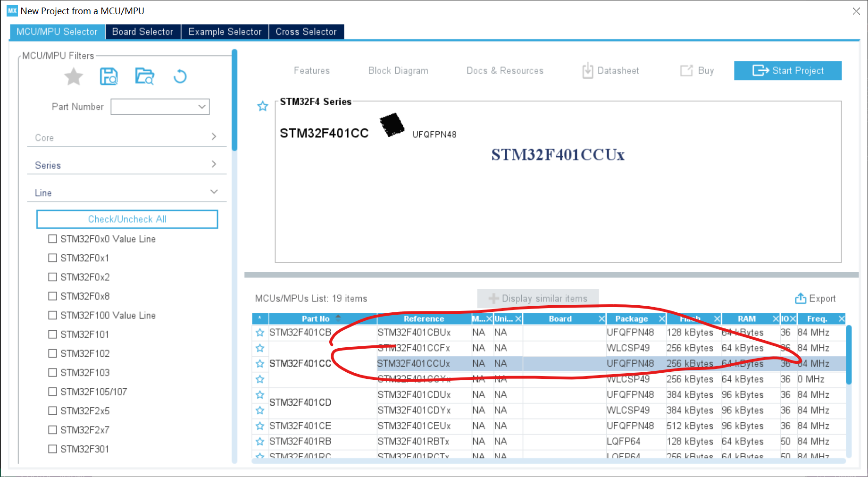
Task: Favorite the STM32F401CB row star
Action: click(260, 333)
